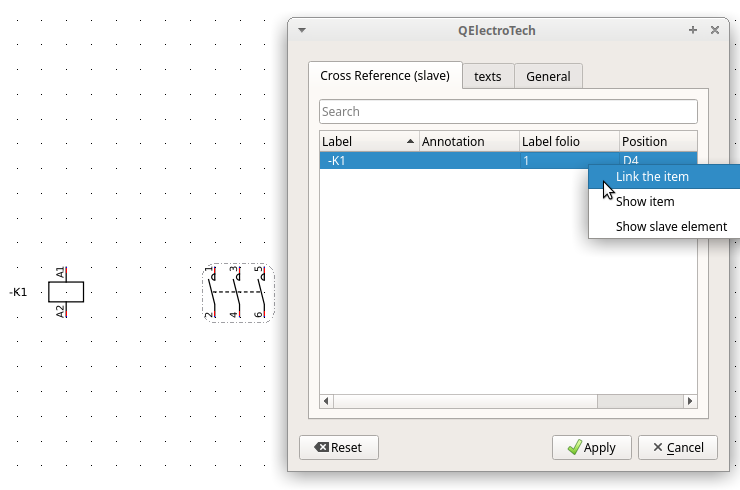Click the K1 relay coil symbol
This screenshot has height=490, width=740.
66,292
